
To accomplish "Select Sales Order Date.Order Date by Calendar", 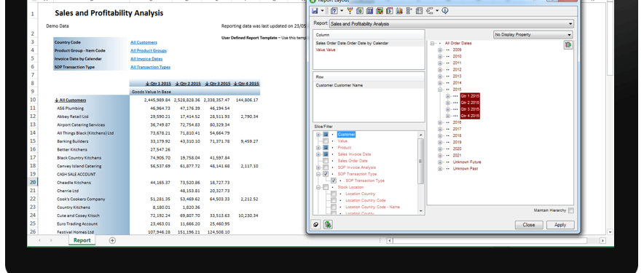I will (x=352, y=43).
